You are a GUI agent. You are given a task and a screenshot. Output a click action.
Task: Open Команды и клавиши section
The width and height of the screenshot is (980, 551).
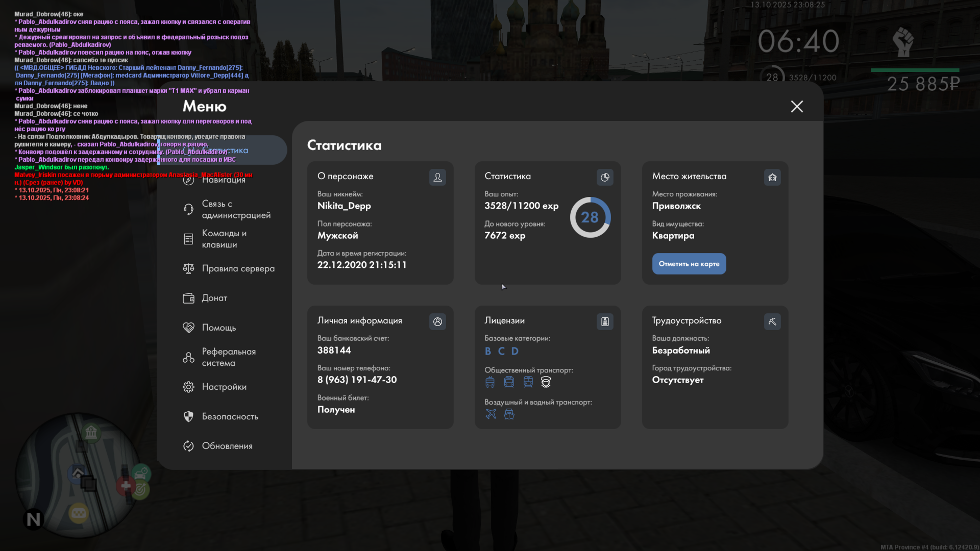tap(224, 239)
